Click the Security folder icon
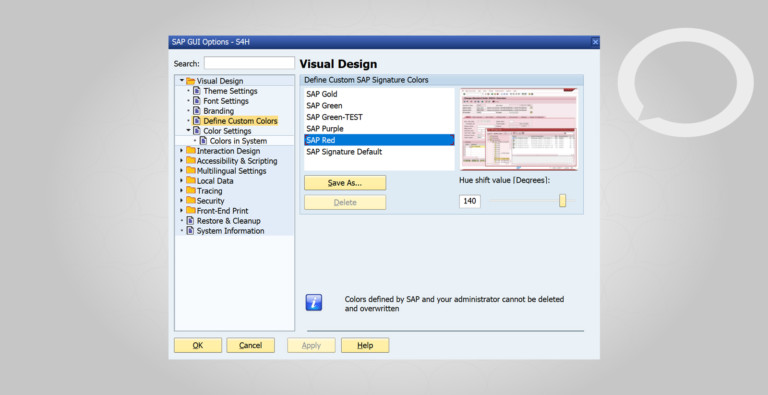This screenshot has width=768, height=395. 191,200
